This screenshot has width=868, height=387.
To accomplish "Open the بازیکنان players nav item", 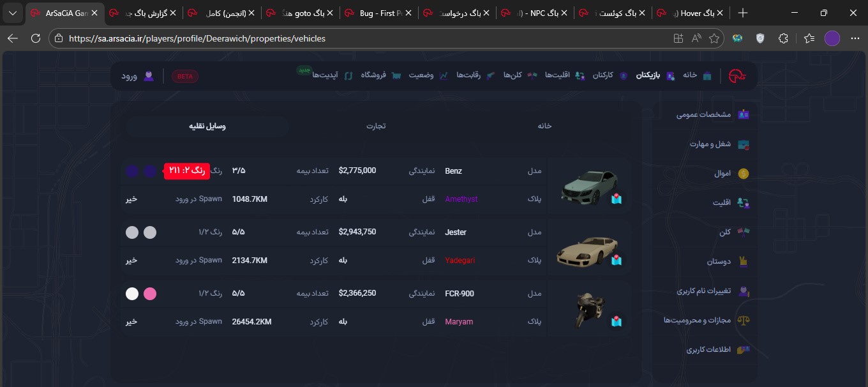I will pyautogui.click(x=655, y=75).
